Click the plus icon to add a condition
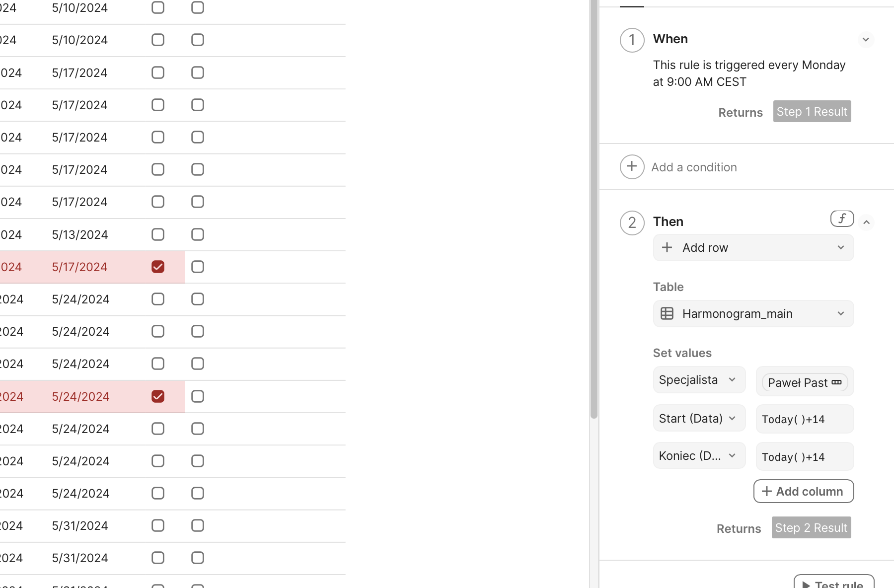This screenshot has height=588, width=894. (x=632, y=167)
